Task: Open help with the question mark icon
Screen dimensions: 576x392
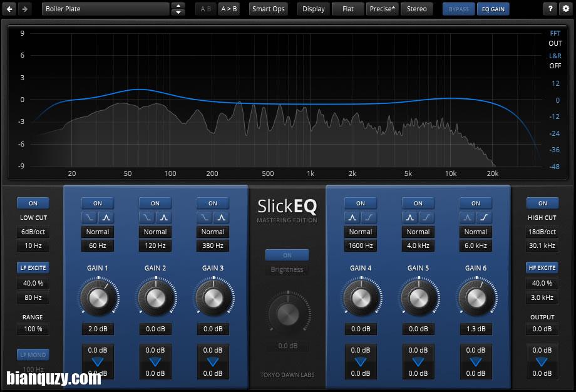Action: (x=550, y=9)
